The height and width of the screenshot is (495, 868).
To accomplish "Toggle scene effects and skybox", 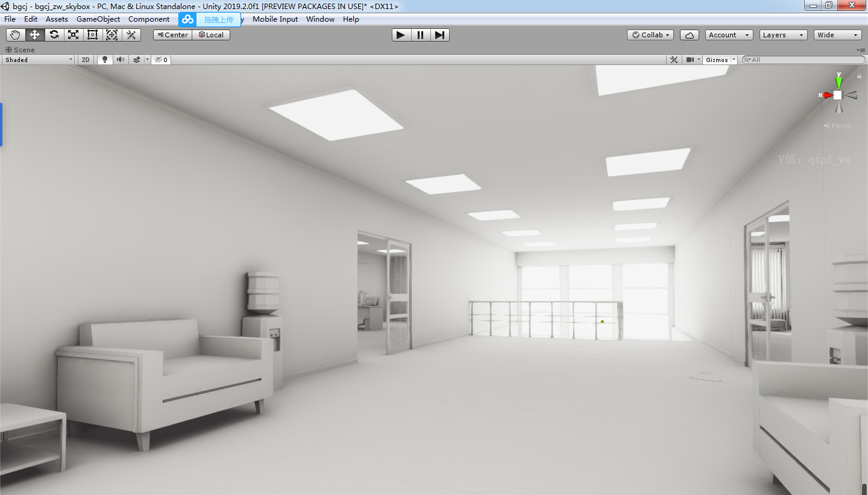I will pos(137,60).
